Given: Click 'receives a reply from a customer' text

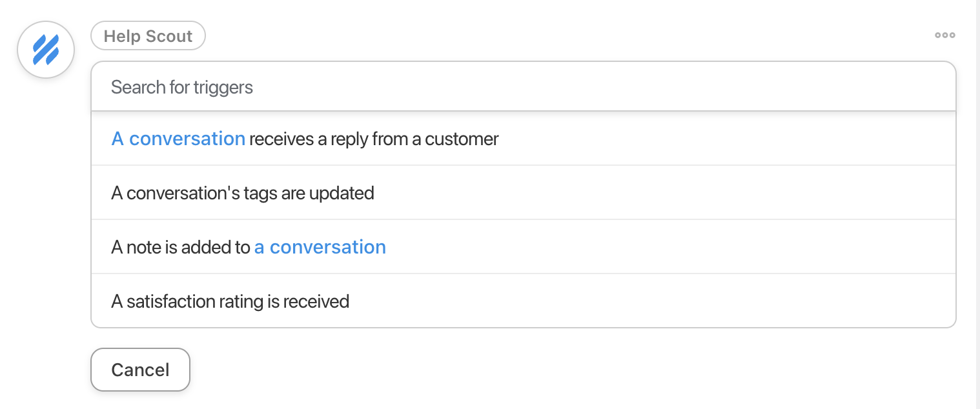Looking at the screenshot, I should coord(374,139).
